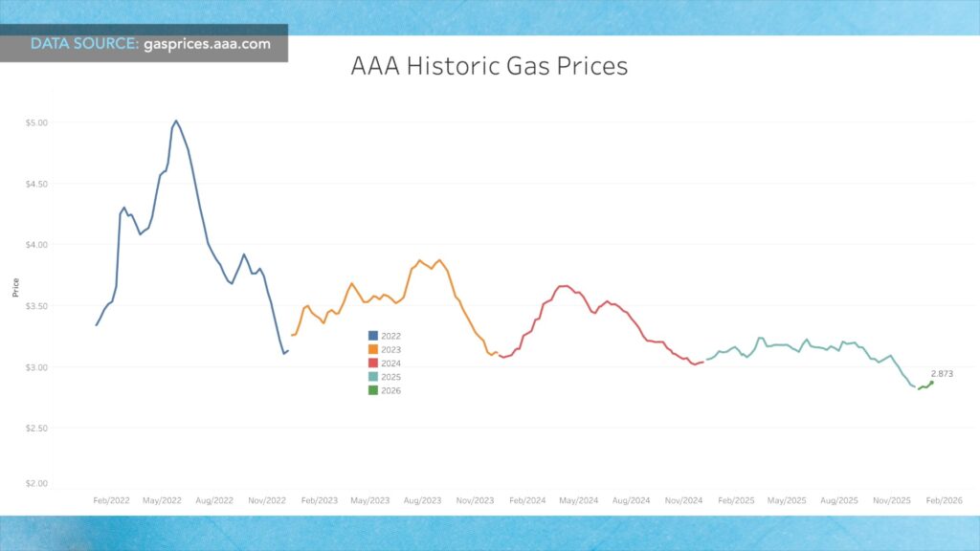Open the gasprices.aaa.com source link
This screenshot has height=551, width=980.
(x=208, y=43)
